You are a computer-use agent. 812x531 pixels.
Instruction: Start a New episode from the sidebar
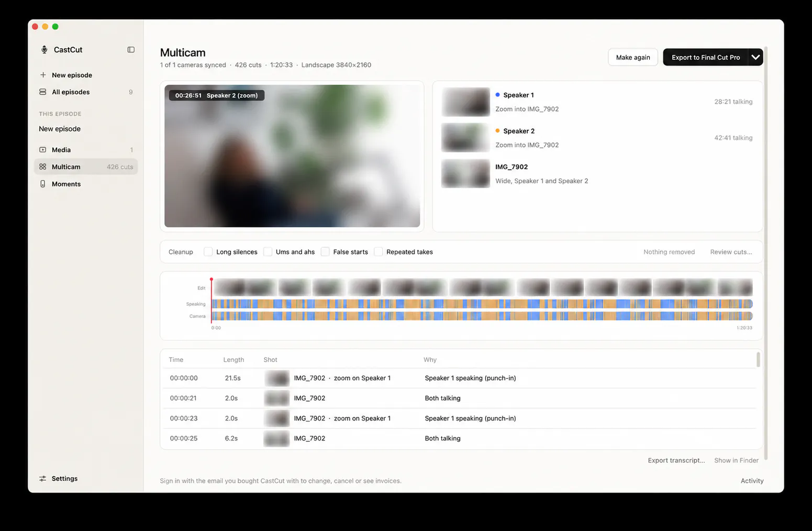pyautogui.click(x=86, y=75)
